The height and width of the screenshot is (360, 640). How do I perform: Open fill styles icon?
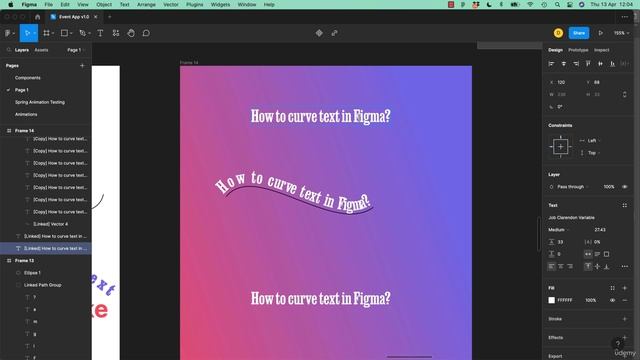tap(612, 288)
